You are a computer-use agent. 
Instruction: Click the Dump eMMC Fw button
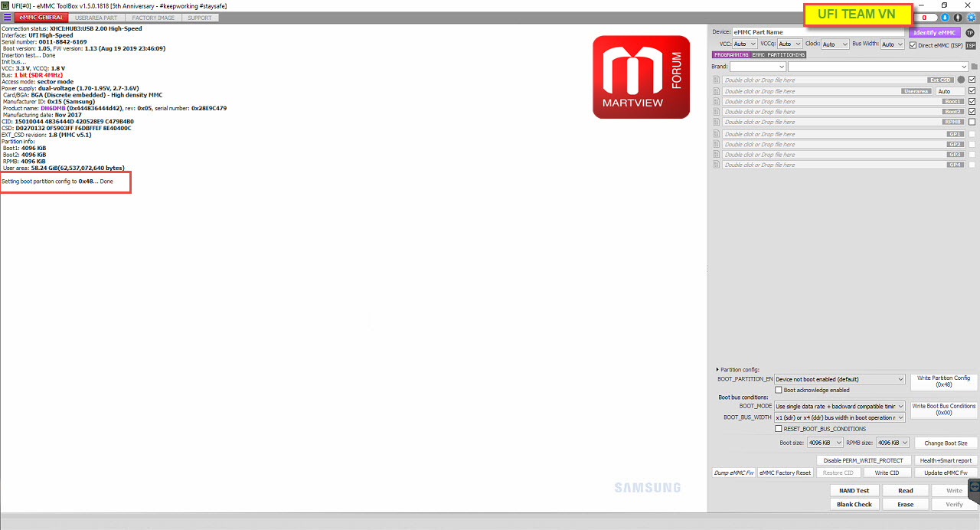click(x=733, y=473)
